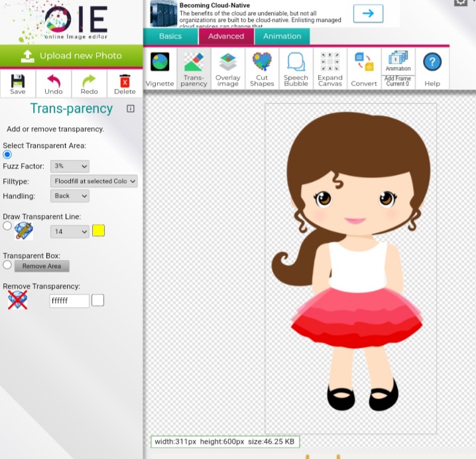Viewport: 476px width, 459px height.
Task: Click the Upload new Photo button
Action: 72,56
